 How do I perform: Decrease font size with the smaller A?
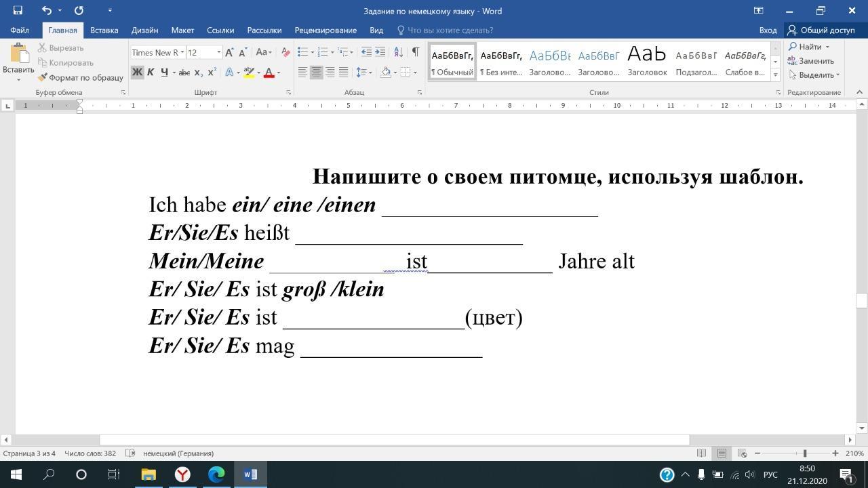click(243, 52)
